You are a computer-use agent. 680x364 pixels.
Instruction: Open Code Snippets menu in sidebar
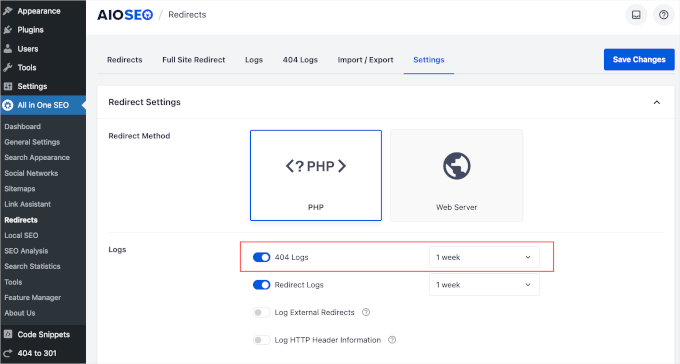43,334
